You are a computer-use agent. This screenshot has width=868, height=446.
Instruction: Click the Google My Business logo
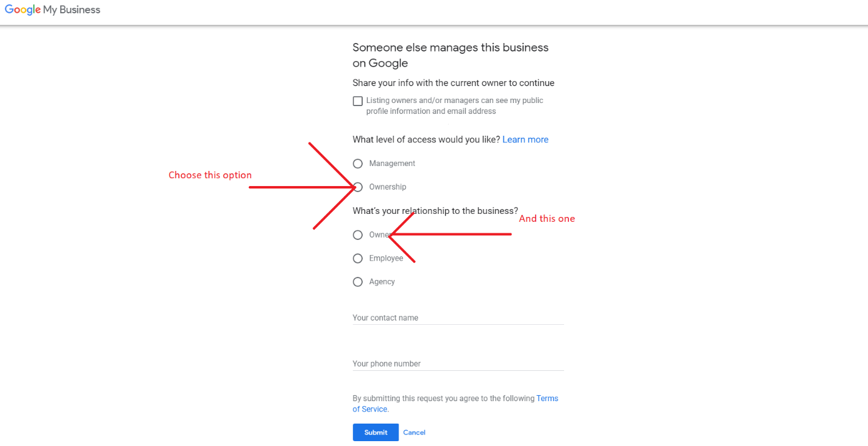coord(52,10)
